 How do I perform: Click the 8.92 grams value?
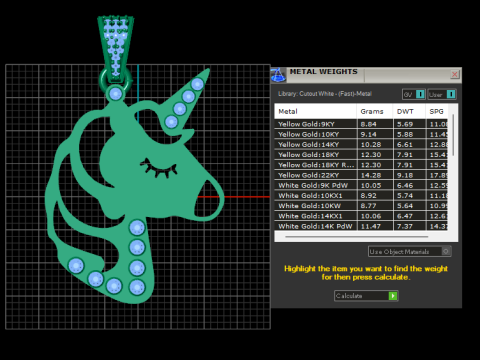coord(368,196)
